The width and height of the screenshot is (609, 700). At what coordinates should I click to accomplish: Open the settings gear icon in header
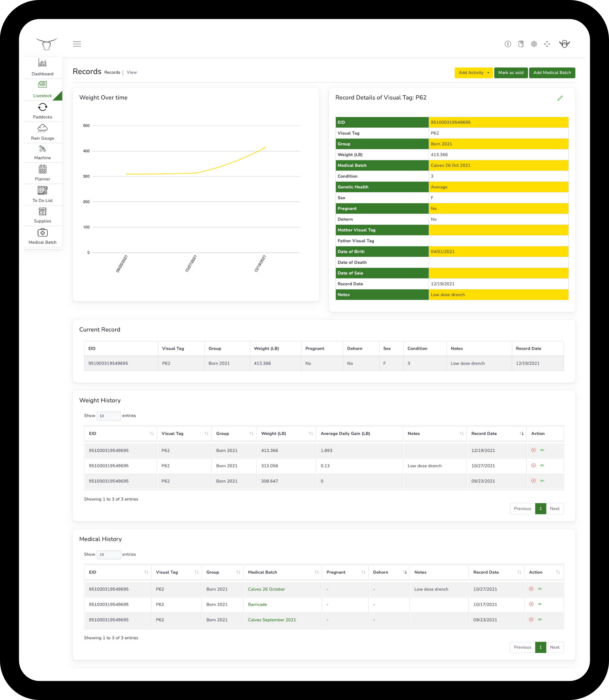[534, 44]
